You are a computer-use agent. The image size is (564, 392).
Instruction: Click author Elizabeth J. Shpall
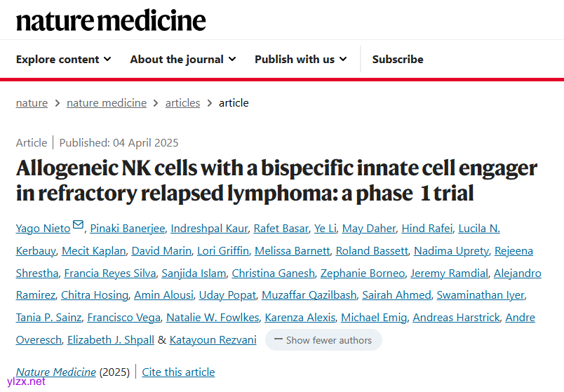click(109, 340)
